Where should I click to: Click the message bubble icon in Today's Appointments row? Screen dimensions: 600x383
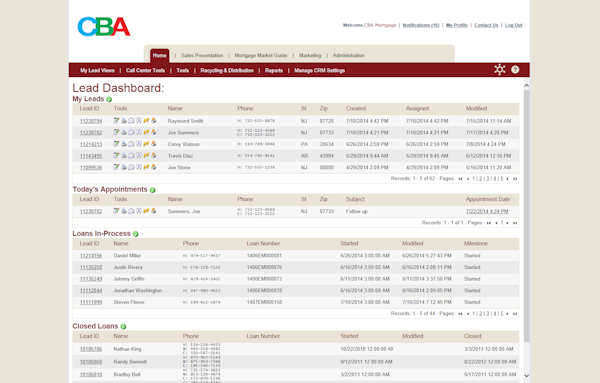click(131, 211)
